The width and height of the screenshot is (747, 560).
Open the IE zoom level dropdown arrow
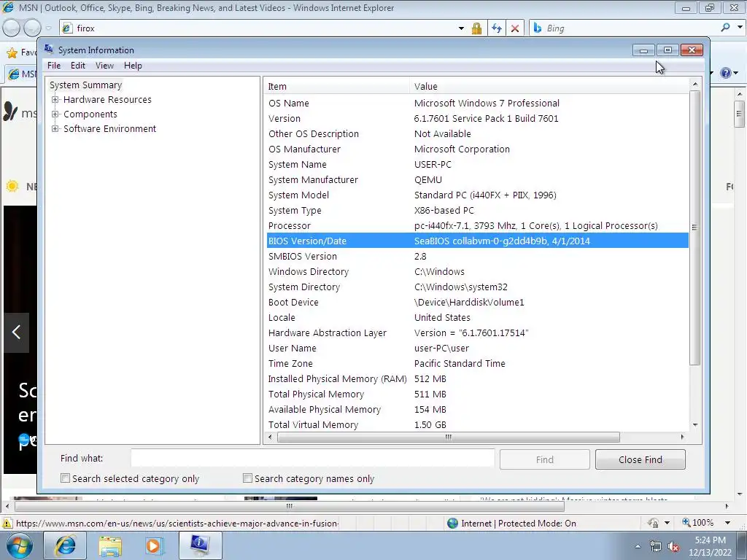click(x=727, y=523)
